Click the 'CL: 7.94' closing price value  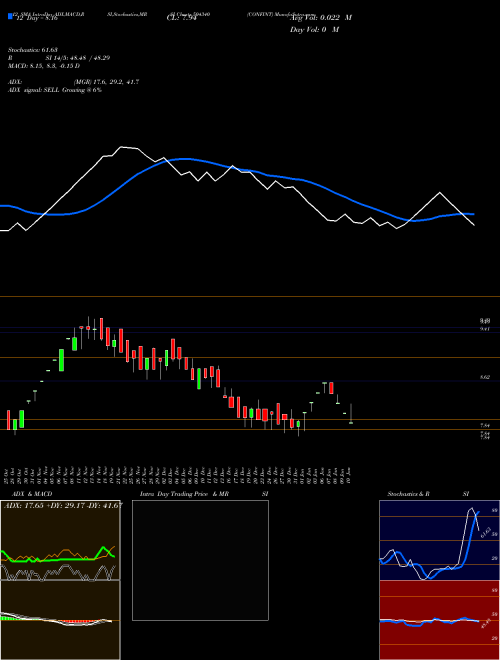[182, 19]
